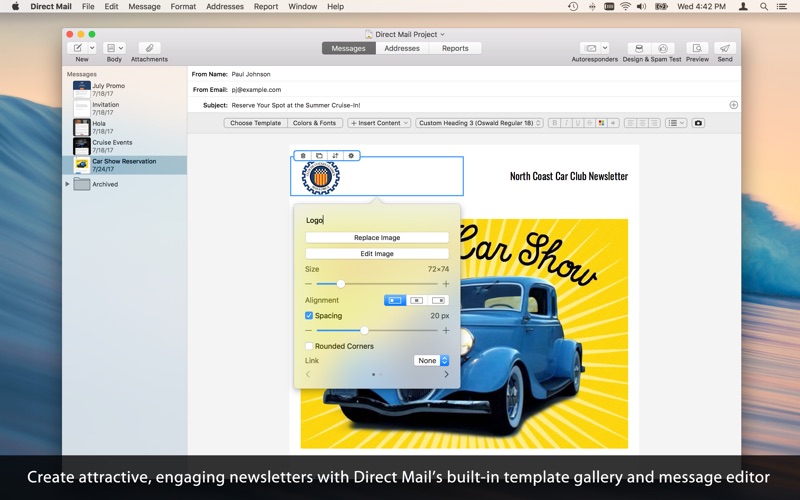
Task: Open the Colors & Fonts button
Action: [x=314, y=123]
